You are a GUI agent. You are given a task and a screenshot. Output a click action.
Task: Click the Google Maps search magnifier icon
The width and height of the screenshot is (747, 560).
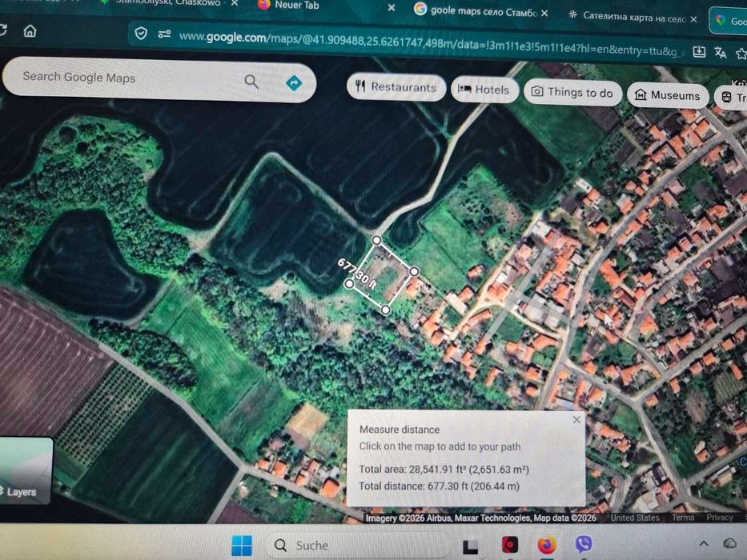click(251, 82)
